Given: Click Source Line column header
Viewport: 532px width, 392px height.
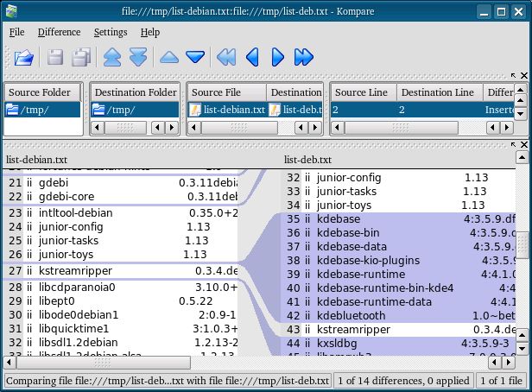Looking at the screenshot, I should (x=364, y=92).
